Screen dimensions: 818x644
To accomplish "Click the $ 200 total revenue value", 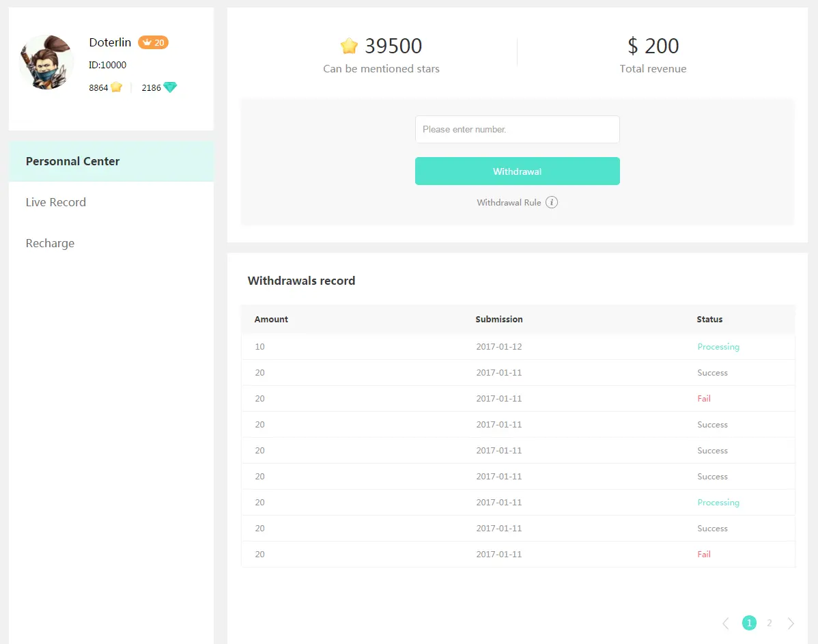I will pos(653,46).
